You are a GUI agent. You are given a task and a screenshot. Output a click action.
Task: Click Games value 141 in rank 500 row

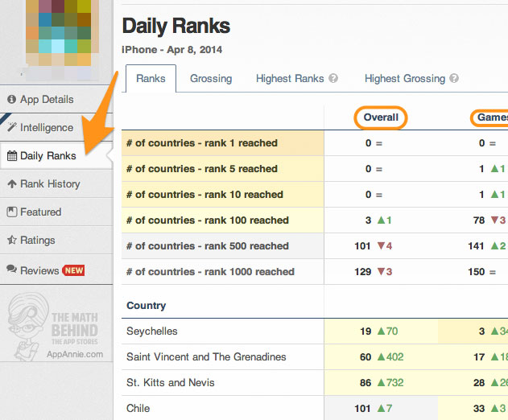click(x=476, y=246)
